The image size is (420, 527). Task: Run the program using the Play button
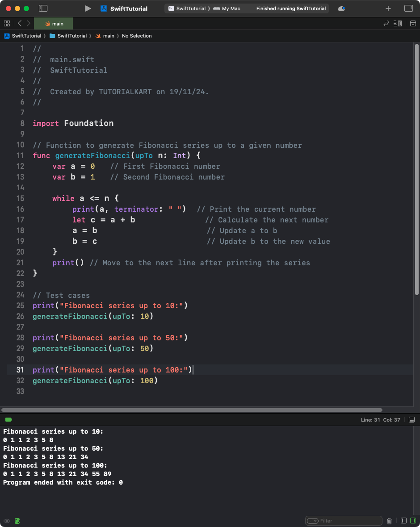88,8
